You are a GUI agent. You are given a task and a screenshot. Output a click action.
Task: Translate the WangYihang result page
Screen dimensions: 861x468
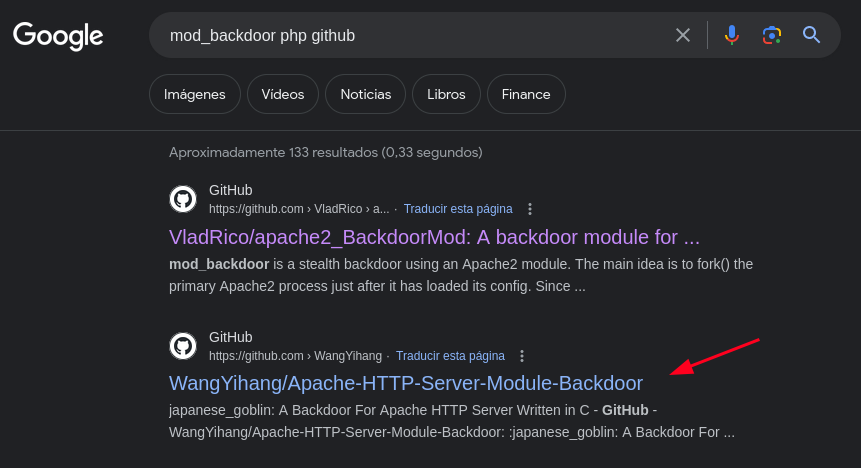[x=450, y=356]
